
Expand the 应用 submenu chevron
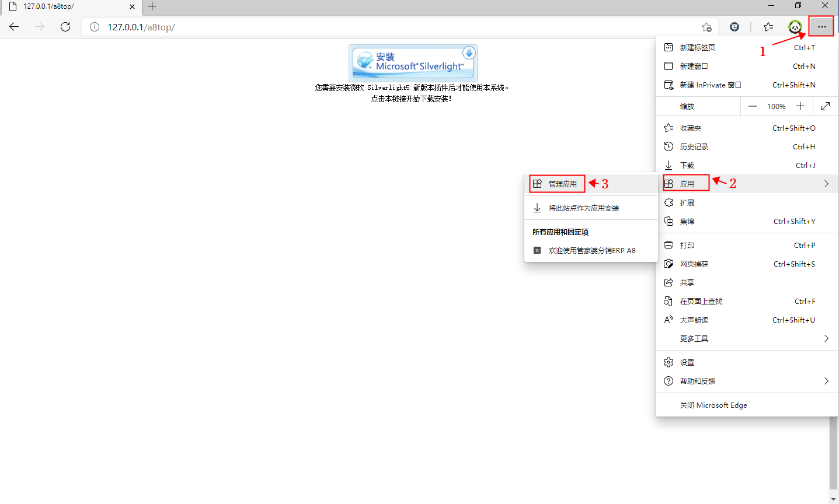pos(826,184)
